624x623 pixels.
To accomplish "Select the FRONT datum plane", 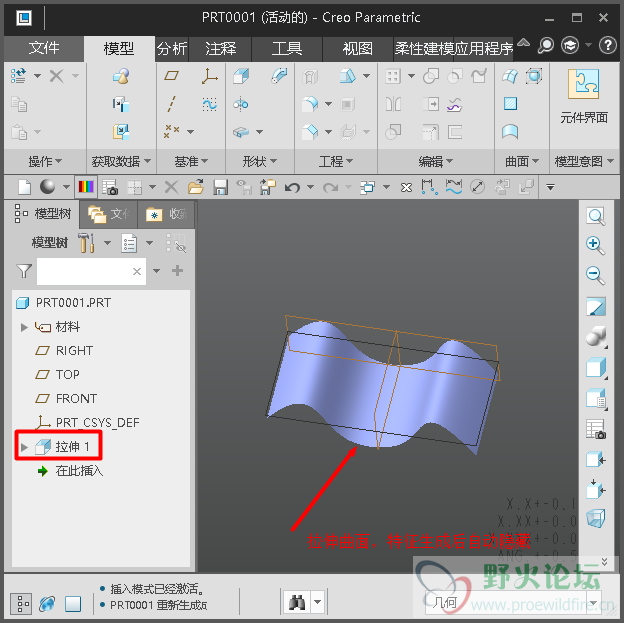I will pyautogui.click(x=66, y=398).
